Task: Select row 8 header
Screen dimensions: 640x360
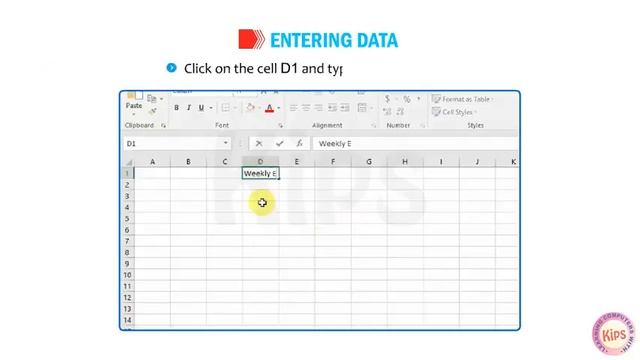Action: point(127,253)
